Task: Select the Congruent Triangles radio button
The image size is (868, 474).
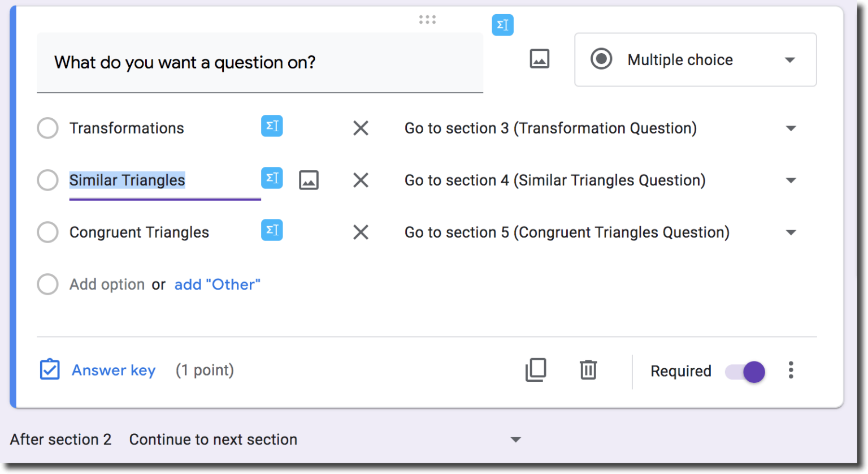Action: click(47, 232)
